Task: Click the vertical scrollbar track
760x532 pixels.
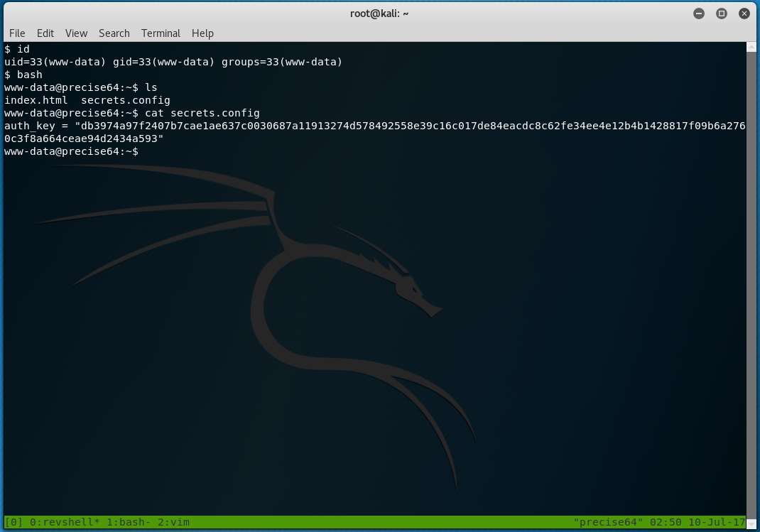Action: (x=751, y=284)
